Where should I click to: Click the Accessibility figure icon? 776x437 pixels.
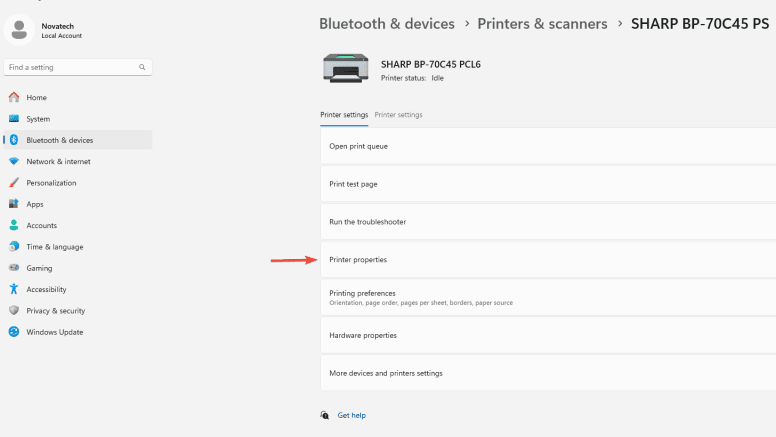tap(14, 289)
